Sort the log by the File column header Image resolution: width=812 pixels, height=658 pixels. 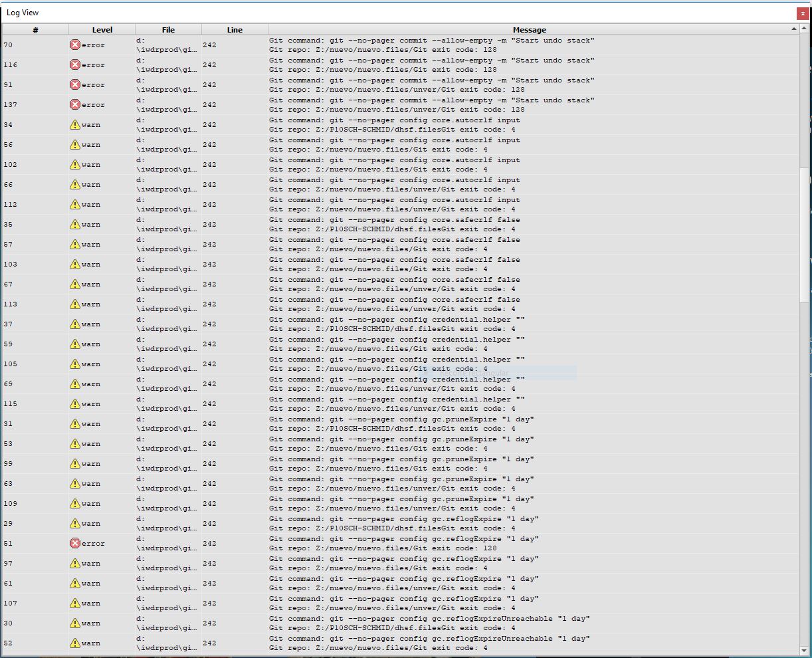[x=168, y=30]
